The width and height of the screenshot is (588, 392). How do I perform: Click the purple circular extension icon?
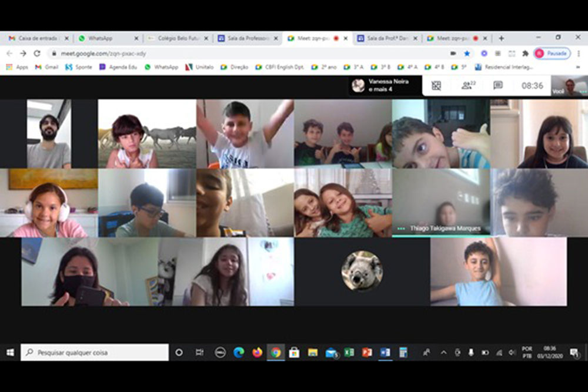tap(484, 53)
